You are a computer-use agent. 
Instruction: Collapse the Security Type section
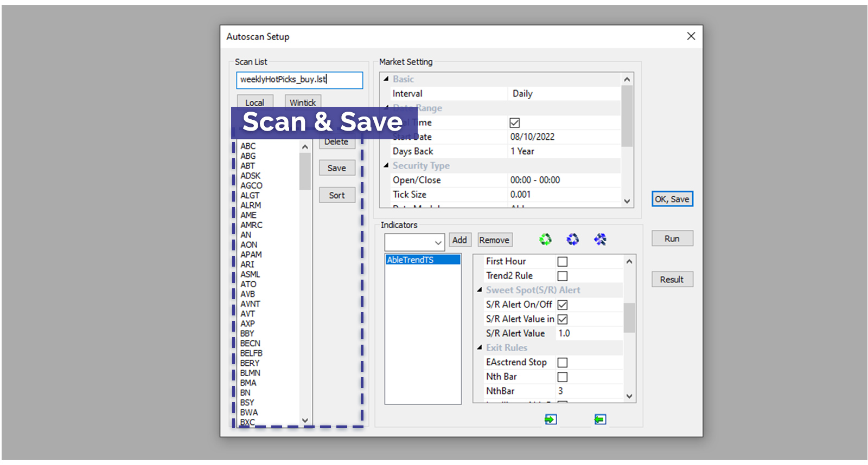point(386,165)
